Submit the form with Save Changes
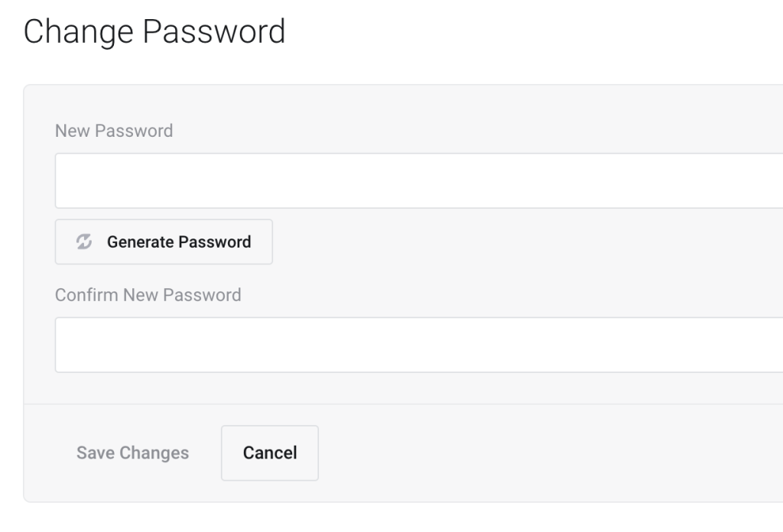 132,453
